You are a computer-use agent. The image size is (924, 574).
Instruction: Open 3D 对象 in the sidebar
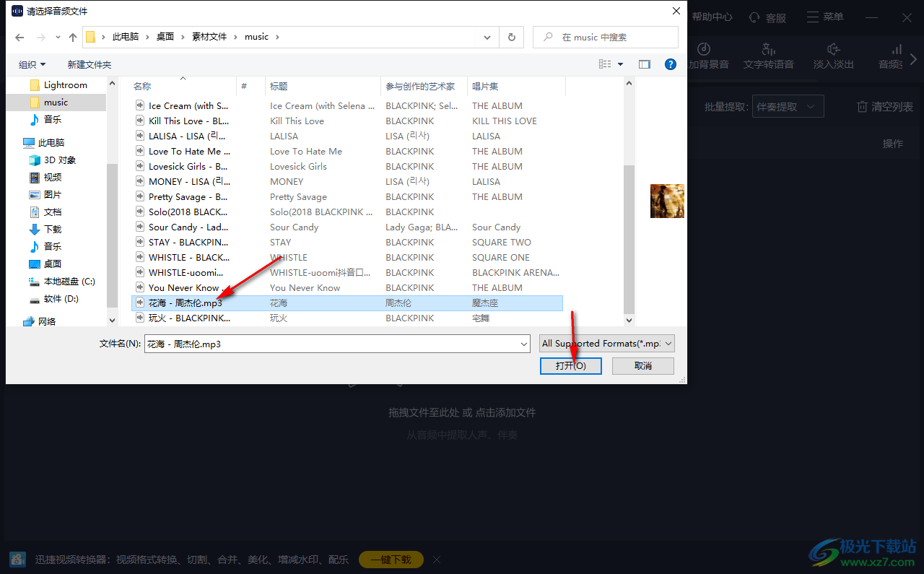[59, 160]
